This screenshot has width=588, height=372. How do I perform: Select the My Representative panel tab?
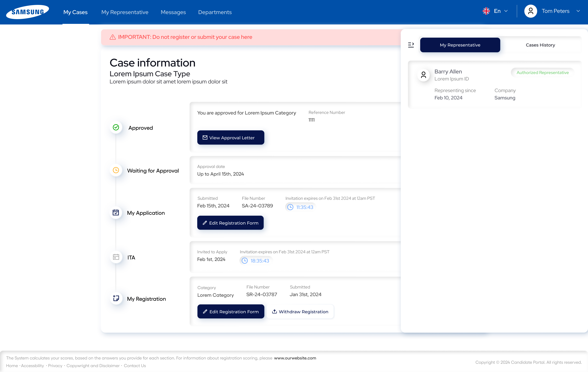(x=460, y=45)
